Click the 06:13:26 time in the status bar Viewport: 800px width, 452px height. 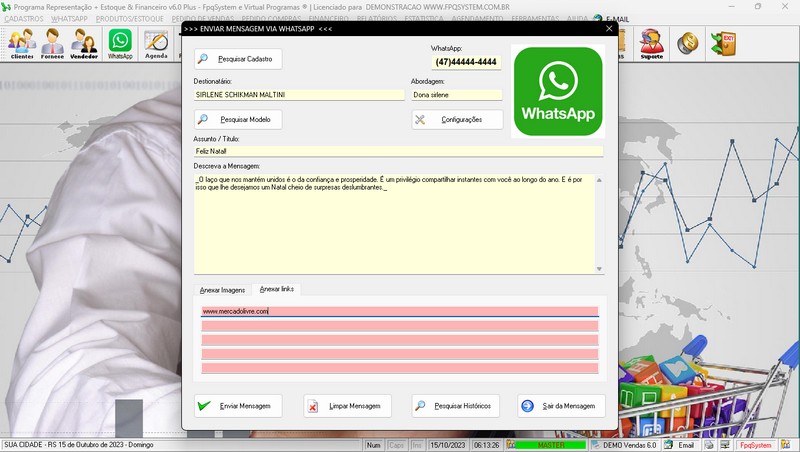click(486, 445)
